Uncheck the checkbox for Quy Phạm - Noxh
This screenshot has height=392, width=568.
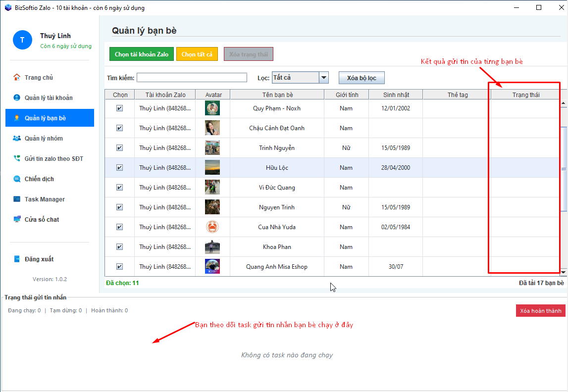tap(119, 108)
